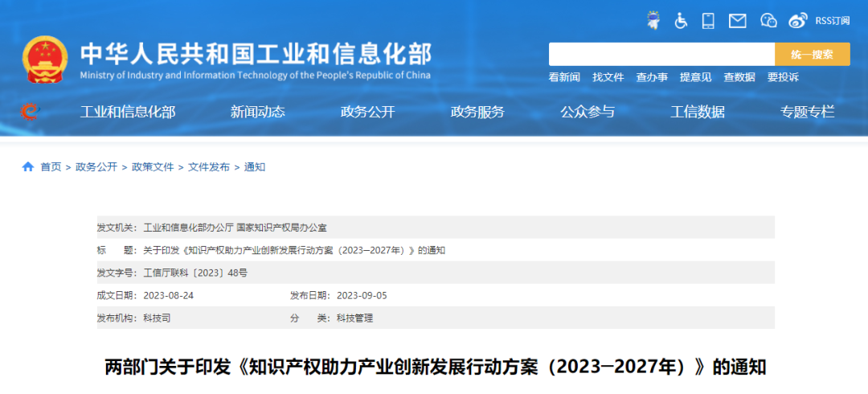Open 专题专栏 navigation menu
The width and height of the screenshot is (868, 394).
tap(807, 112)
